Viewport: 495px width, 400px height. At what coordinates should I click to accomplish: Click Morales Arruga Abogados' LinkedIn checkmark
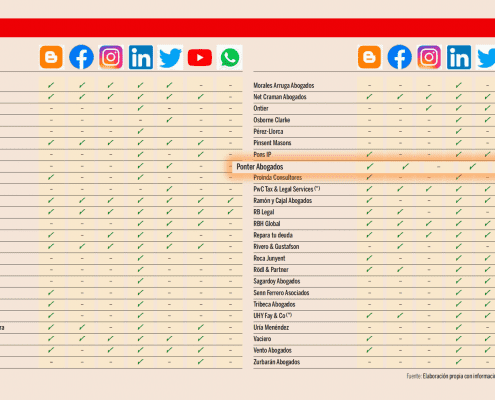(459, 85)
